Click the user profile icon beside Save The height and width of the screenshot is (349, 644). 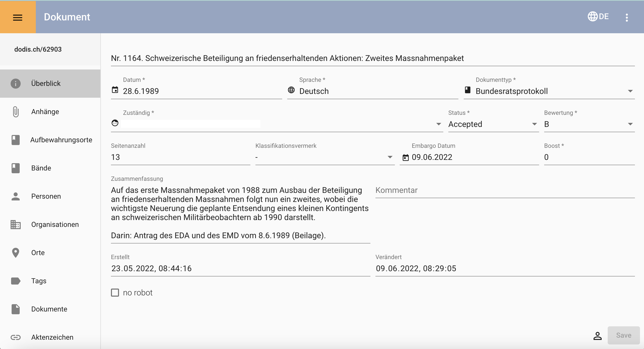[597, 336]
